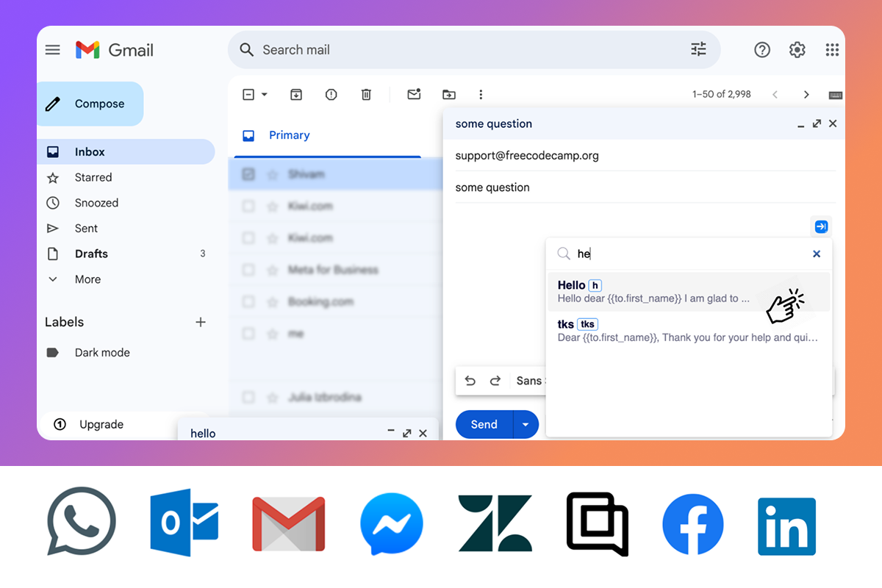The width and height of the screenshot is (882, 588).
Task: Toggle the select-all checkbox in toolbar
Action: click(248, 94)
